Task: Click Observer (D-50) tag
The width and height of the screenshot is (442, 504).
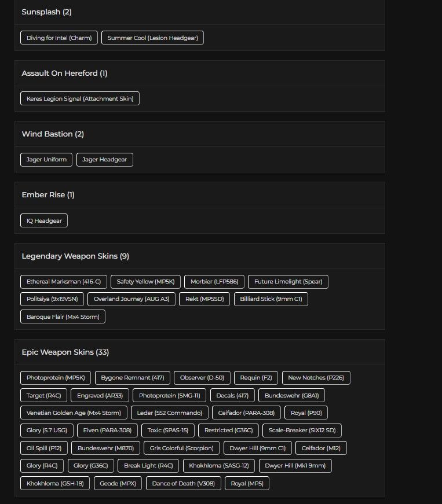Action: click(x=202, y=378)
